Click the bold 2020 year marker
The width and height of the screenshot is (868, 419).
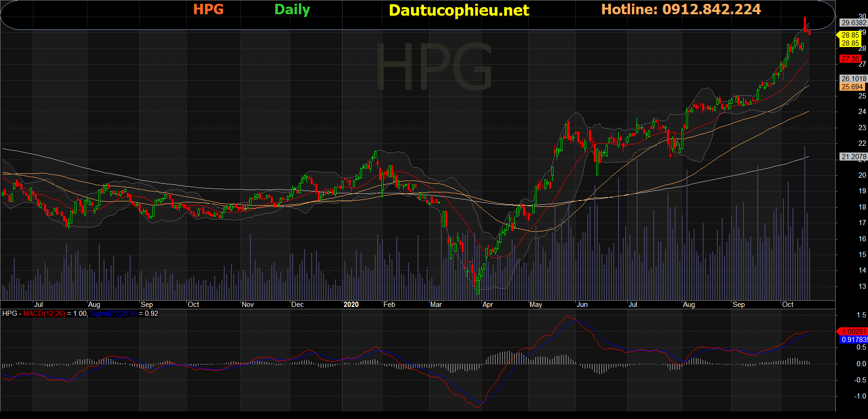(x=351, y=305)
